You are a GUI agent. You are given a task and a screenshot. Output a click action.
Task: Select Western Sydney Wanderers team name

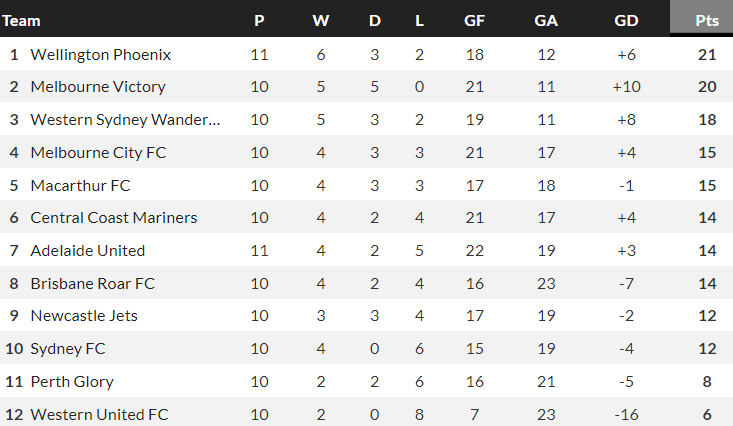126,120
